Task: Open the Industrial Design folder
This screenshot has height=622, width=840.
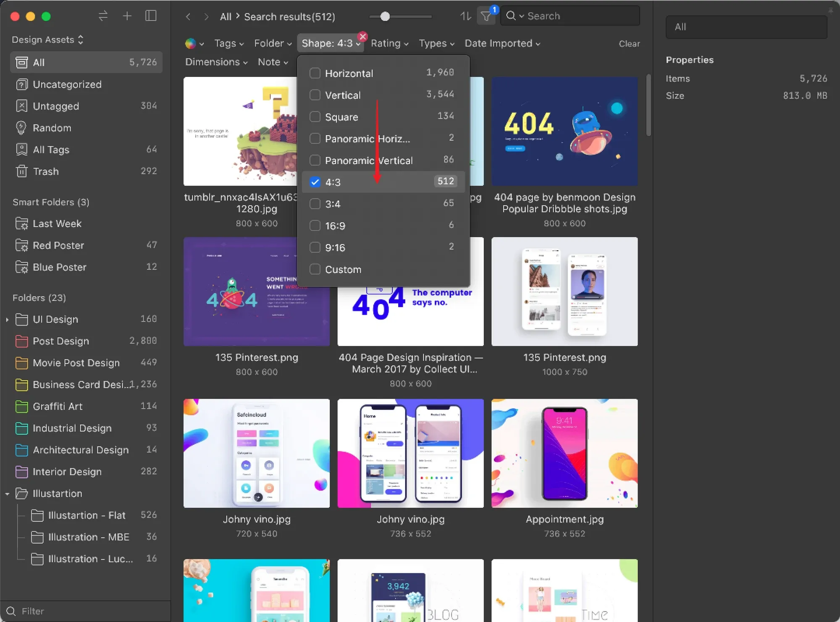Action: (86, 428)
